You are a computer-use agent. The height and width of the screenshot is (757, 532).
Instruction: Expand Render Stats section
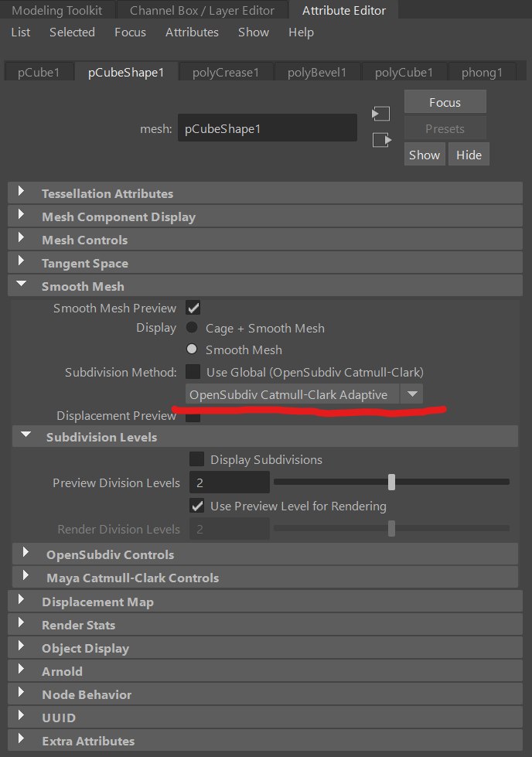point(265,625)
